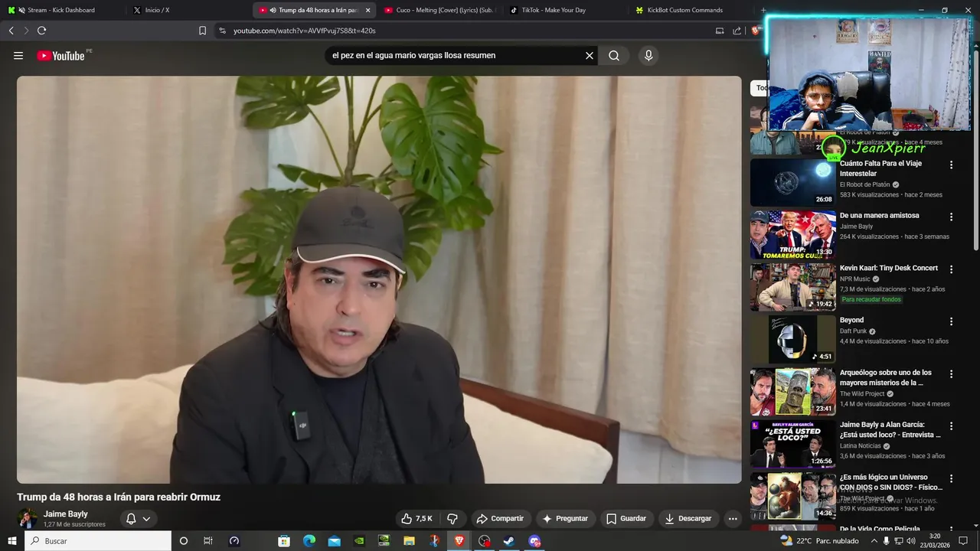Like the video (7,5 K)

point(416,519)
